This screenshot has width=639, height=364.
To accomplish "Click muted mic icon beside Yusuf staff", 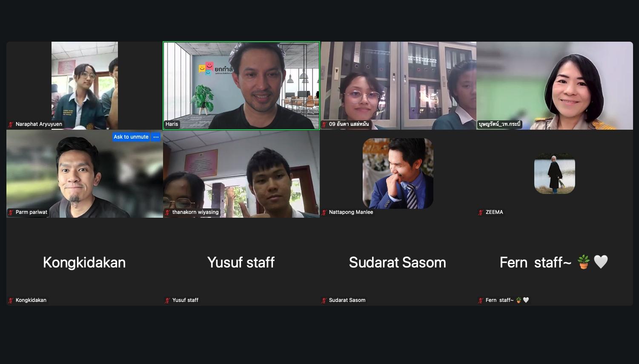I will tap(167, 301).
